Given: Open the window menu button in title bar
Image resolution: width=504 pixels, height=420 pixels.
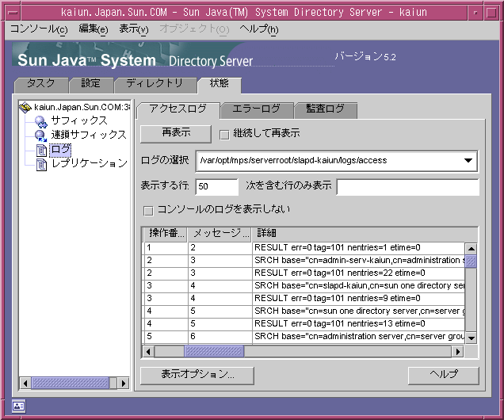Looking at the screenshot, I should pyautogui.click(x=13, y=13).
